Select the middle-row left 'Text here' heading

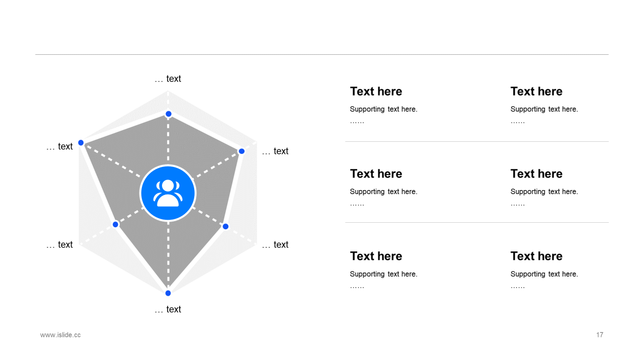(x=376, y=174)
